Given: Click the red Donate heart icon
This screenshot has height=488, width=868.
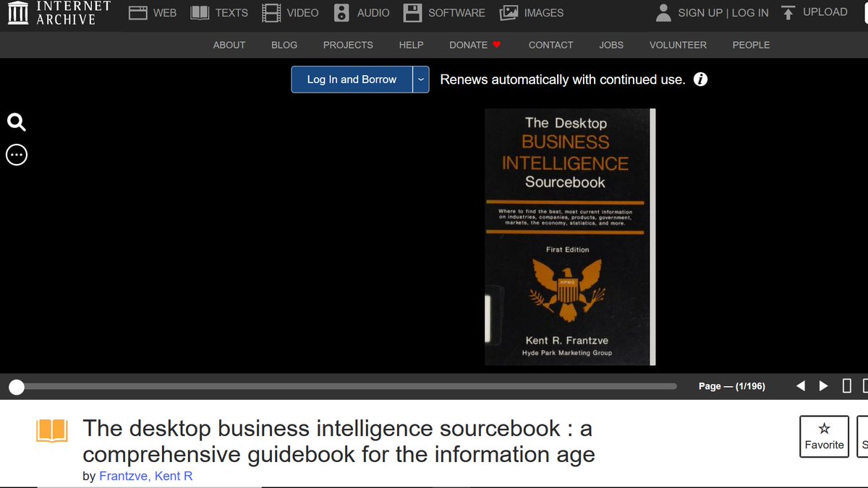Looking at the screenshot, I should [497, 45].
